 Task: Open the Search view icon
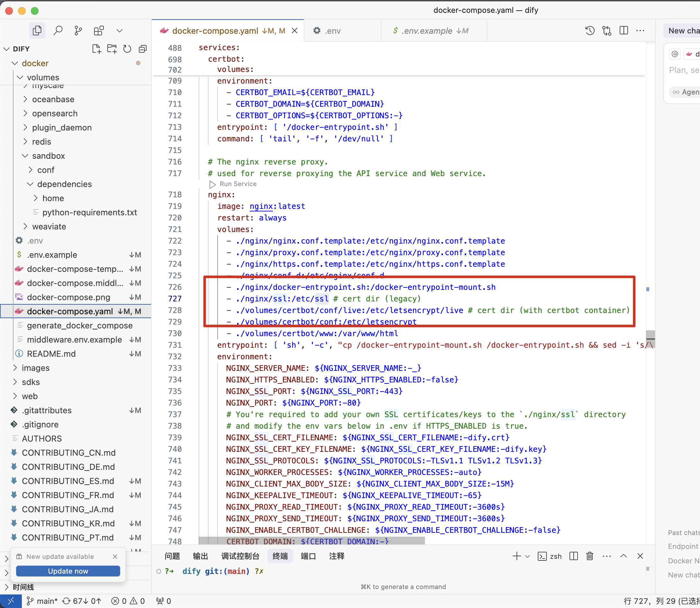tap(58, 31)
